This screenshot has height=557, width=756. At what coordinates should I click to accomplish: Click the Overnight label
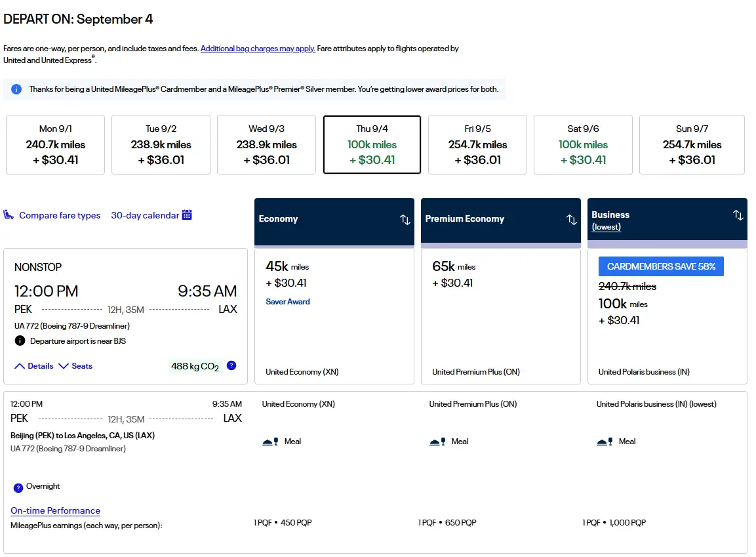[43, 486]
